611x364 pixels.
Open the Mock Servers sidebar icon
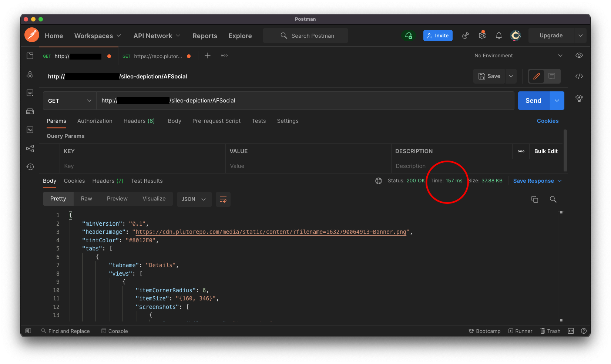tap(30, 111)
